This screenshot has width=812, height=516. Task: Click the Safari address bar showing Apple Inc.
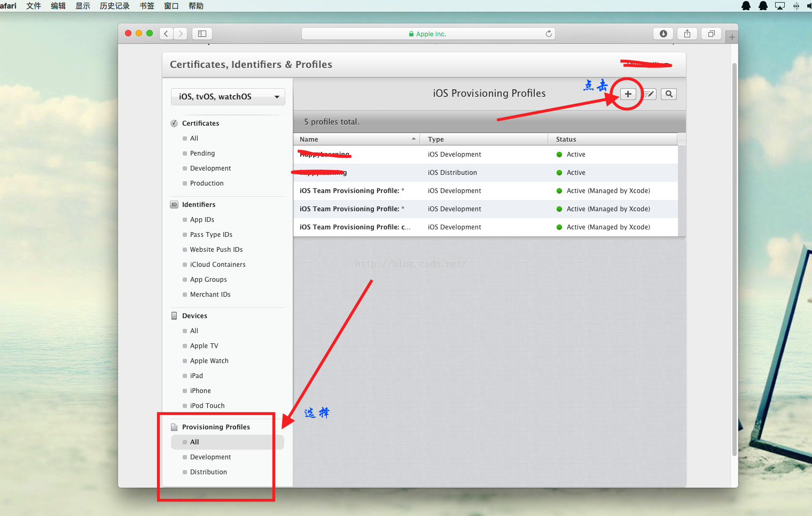(428, 34)
